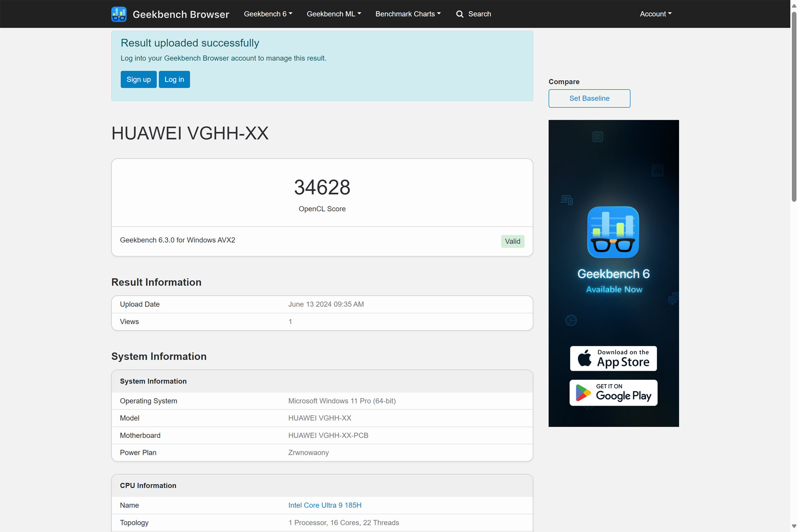
Task: Click the Apple logo on App Store badge
Action: [585, 358]
